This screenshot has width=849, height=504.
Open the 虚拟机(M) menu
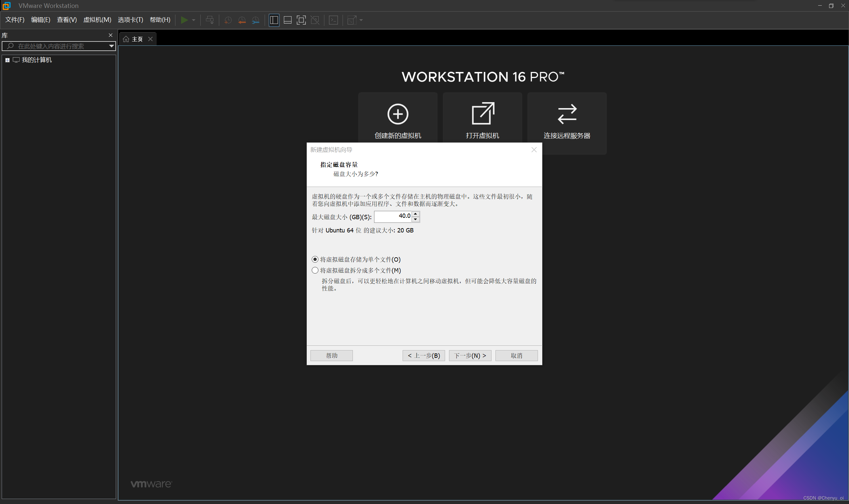coord(97,20)
